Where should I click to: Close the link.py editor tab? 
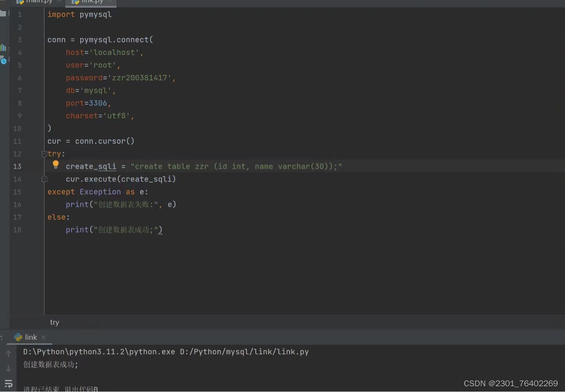point(110,2)
